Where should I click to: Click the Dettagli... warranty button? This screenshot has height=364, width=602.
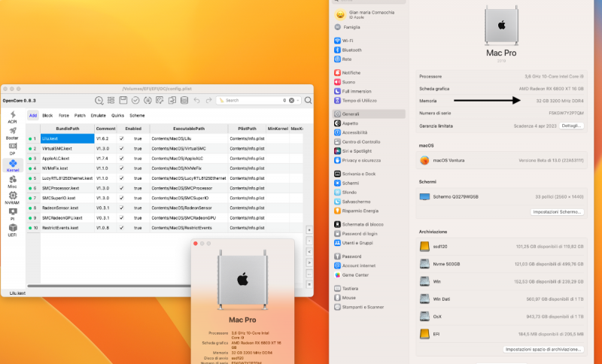[571, 126]
